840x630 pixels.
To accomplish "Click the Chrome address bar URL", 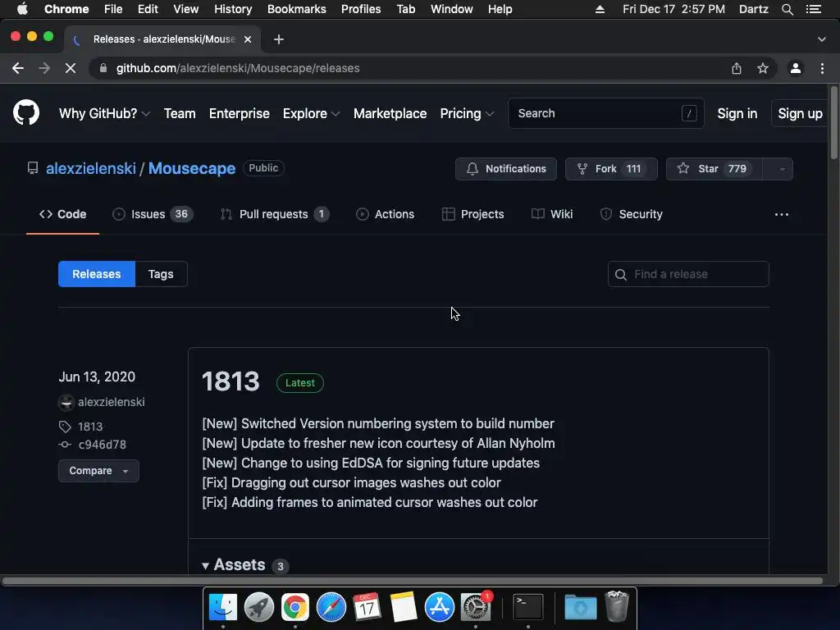I will tap(238, 68).
